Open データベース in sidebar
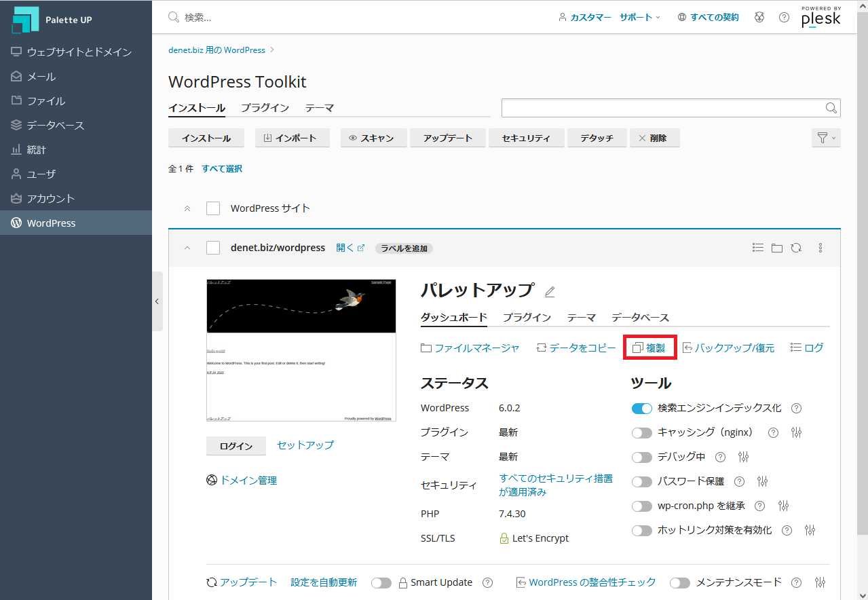This screenshot has width=868, height=600. coord(76,125)
